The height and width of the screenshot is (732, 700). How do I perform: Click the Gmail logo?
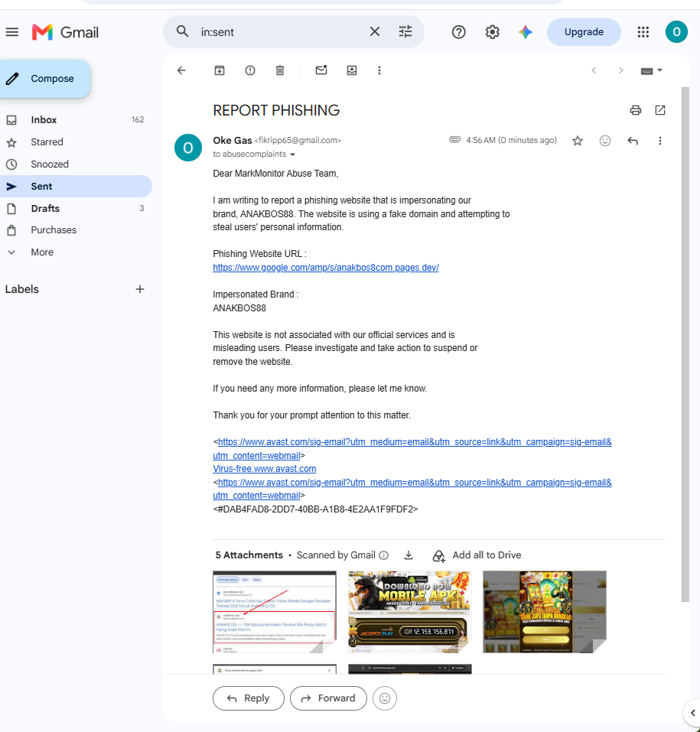point(65,32)
